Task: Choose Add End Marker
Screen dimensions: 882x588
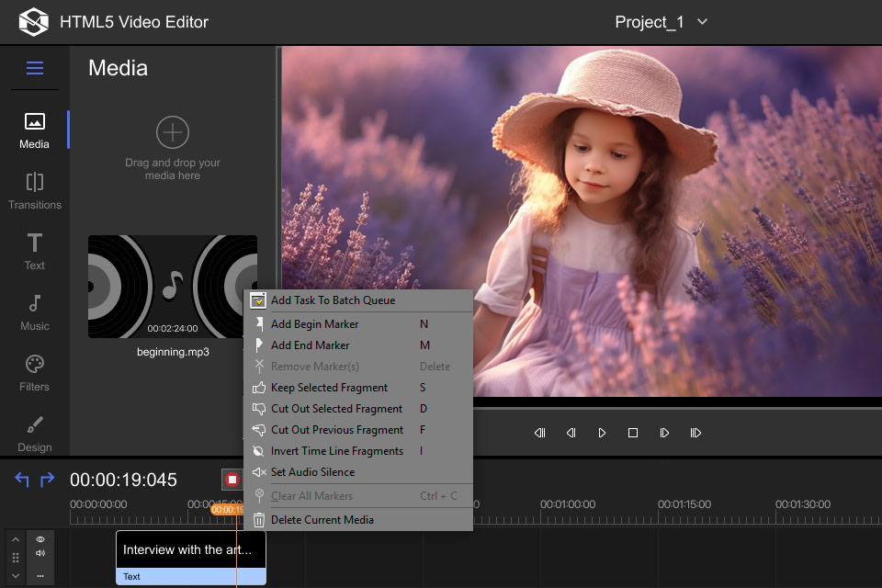Action: 358,345
